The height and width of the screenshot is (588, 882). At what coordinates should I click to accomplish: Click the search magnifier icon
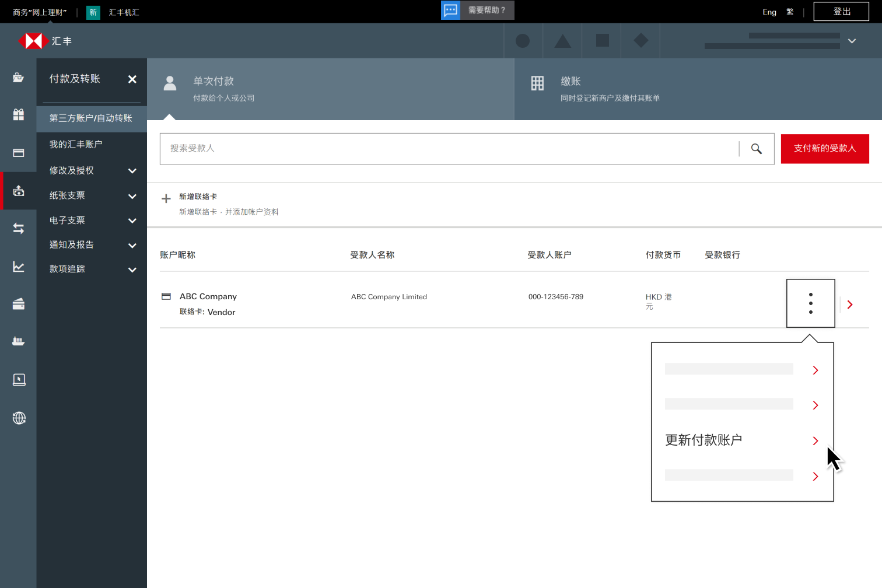[x=756, y=149]
